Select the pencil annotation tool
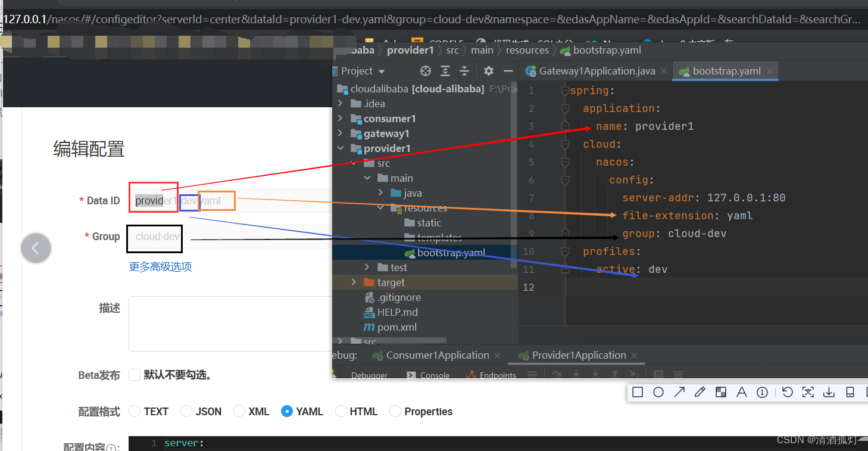868x451 pixels. coord(700,392)
